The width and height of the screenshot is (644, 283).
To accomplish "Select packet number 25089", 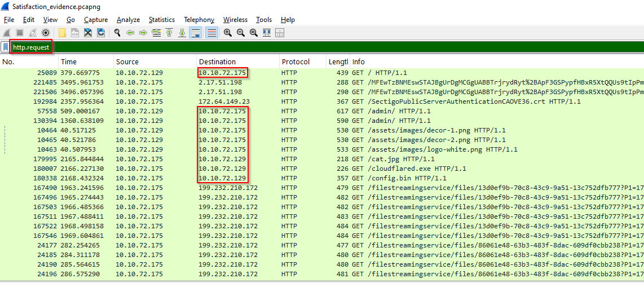I will [x=322, y=73].
